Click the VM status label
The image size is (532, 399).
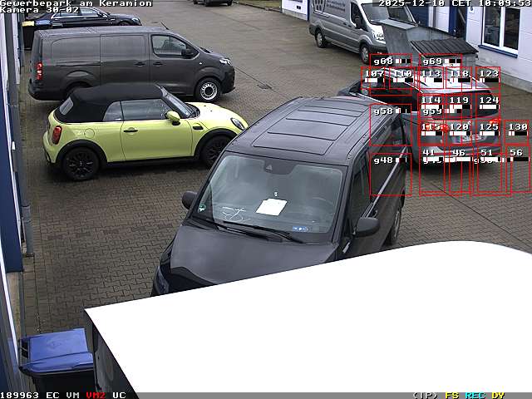[73, 395]
